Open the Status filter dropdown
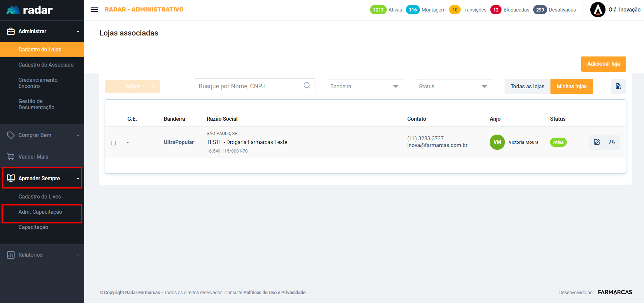This screenshot has width=644, height=303. coord(454,86)
